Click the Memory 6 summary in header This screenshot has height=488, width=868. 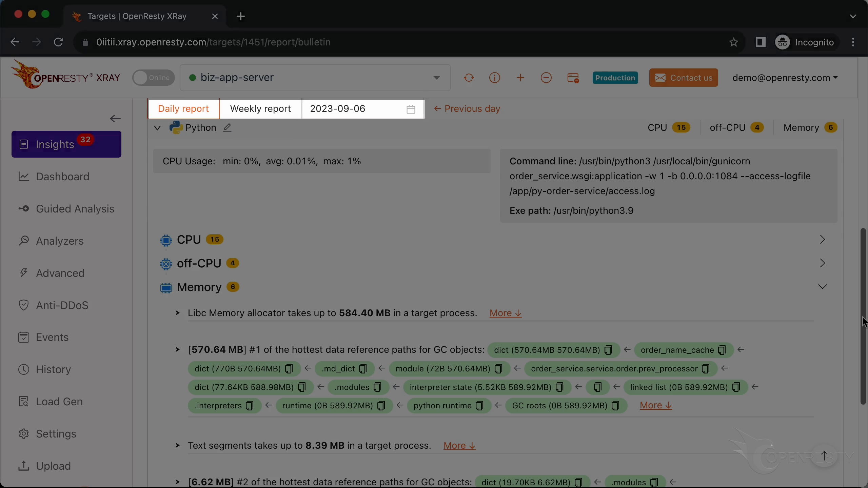(x=810, y=127)
